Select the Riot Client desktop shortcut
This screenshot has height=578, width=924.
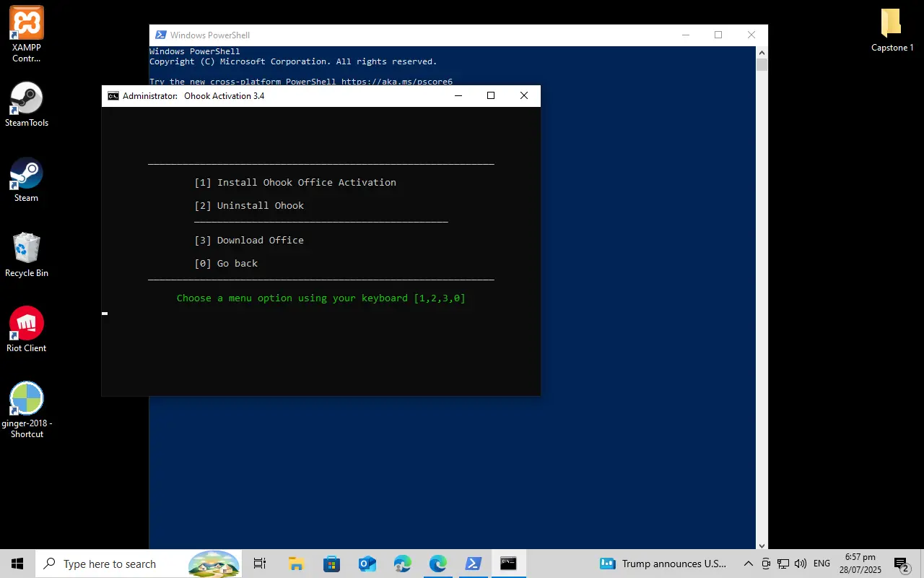tap(27, 330)
